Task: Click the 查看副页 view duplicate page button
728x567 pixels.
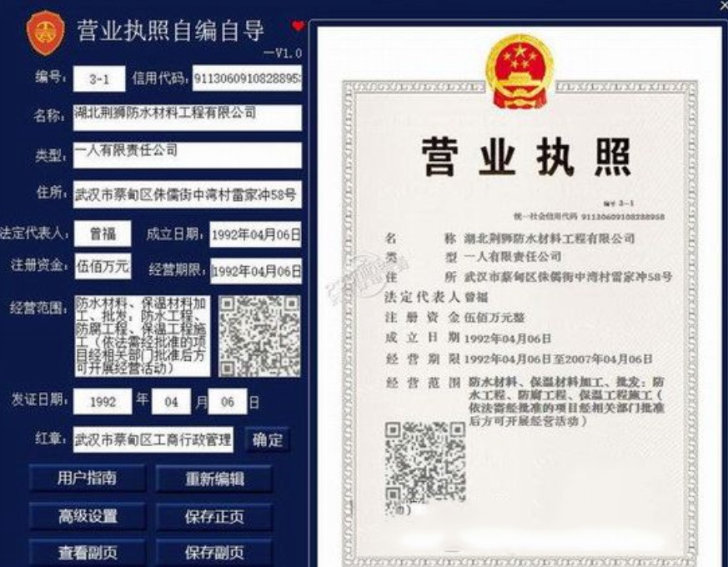Action: [88, 552]
